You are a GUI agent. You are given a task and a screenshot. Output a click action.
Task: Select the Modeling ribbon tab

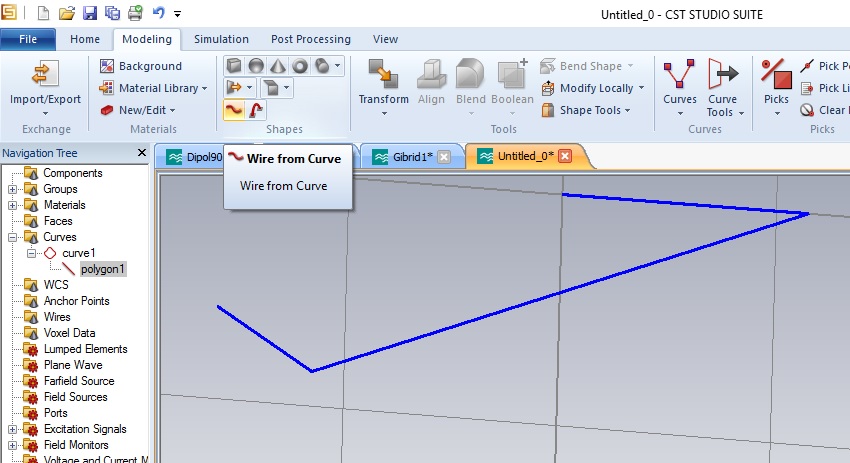(x=147, y=39)
